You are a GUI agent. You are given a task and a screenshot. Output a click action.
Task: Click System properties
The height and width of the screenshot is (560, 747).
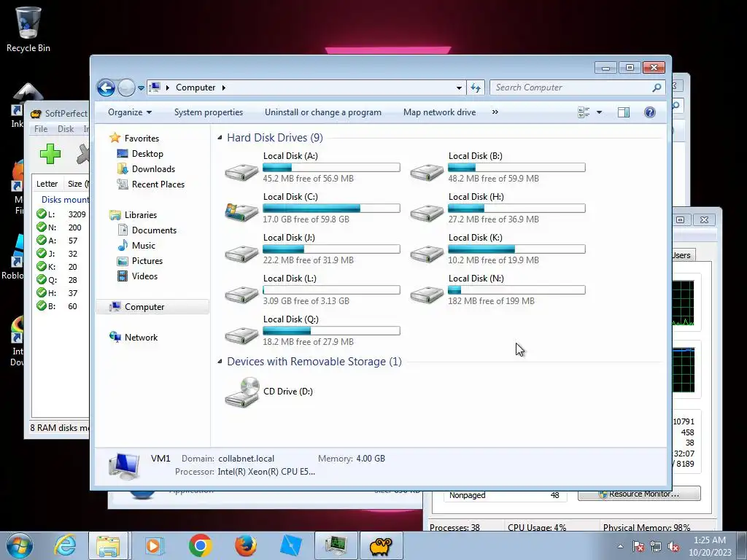(x=208, y=112)
